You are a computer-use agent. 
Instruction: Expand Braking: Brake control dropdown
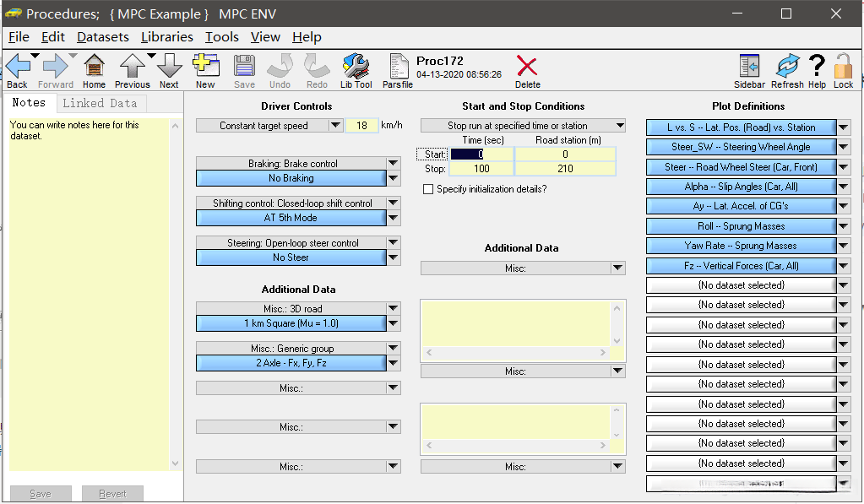pos(393,163)
